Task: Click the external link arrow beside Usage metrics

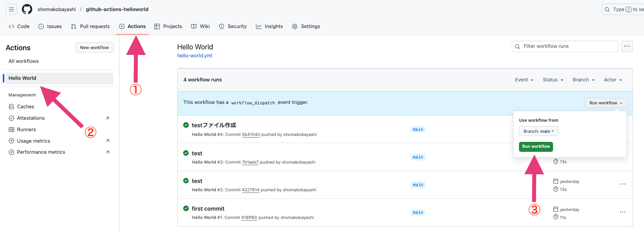Action: point(108,141)
